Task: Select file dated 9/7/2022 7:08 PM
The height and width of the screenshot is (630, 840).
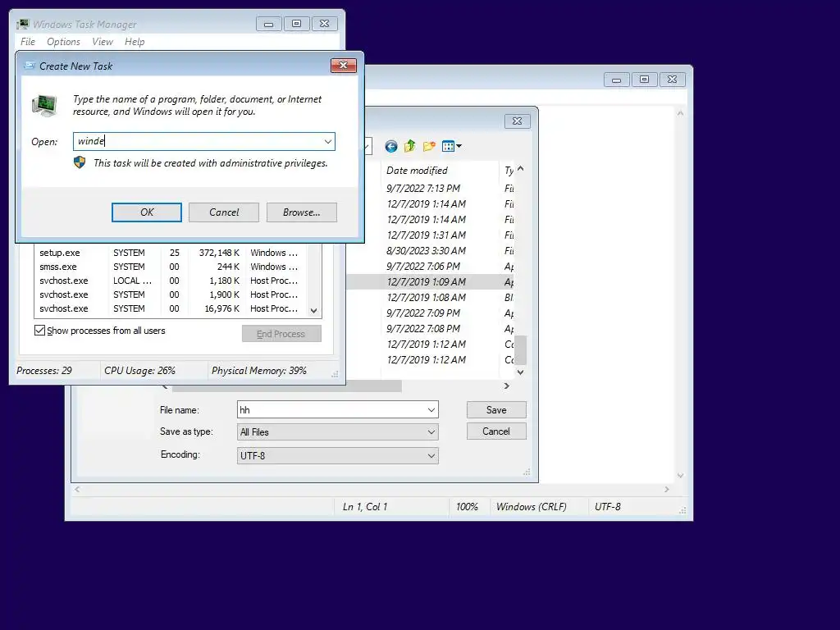Action: [x=423, y=328]
